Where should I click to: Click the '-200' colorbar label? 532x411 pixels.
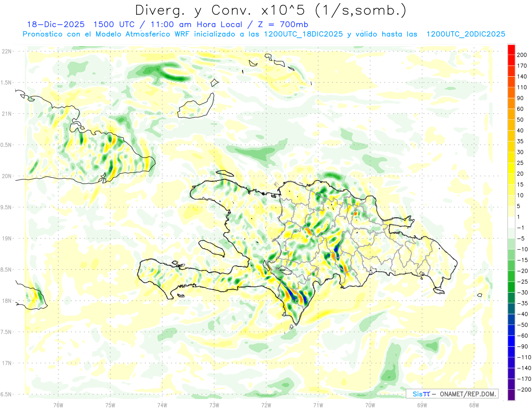coord(524,389)
